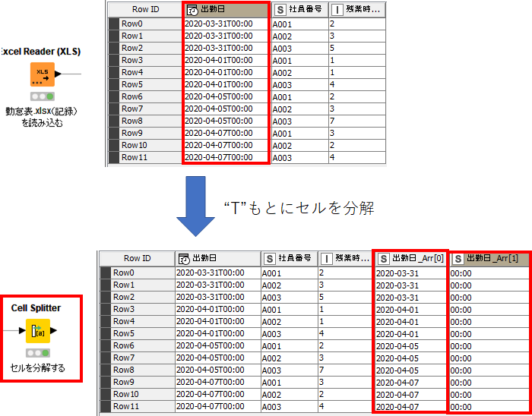Viewport: 532px width, 416px height.
Task: Select the Excel Reader (XLS) node icon
Action: (43, 74)
